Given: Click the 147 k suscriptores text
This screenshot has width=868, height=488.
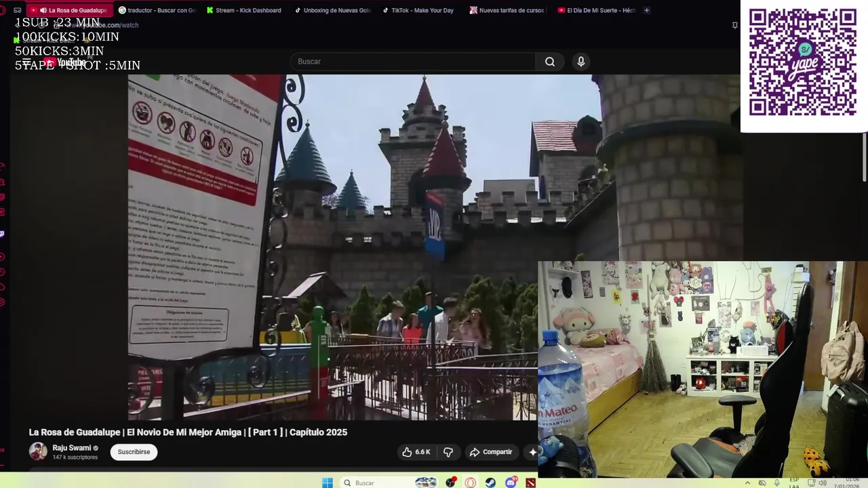Looking at the screenshot, I should 75,457.
